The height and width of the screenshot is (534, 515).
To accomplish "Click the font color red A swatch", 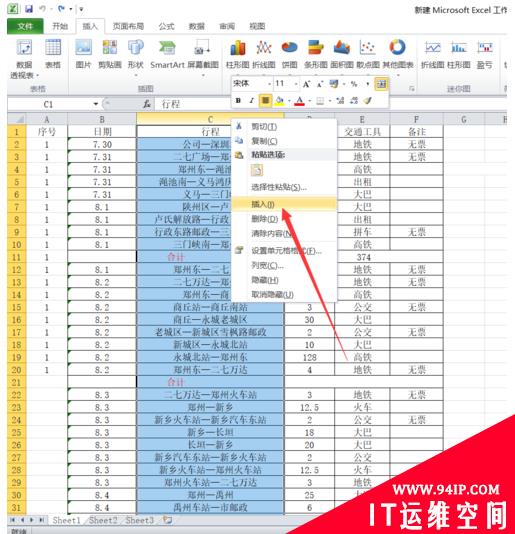I will click(299, 101).
